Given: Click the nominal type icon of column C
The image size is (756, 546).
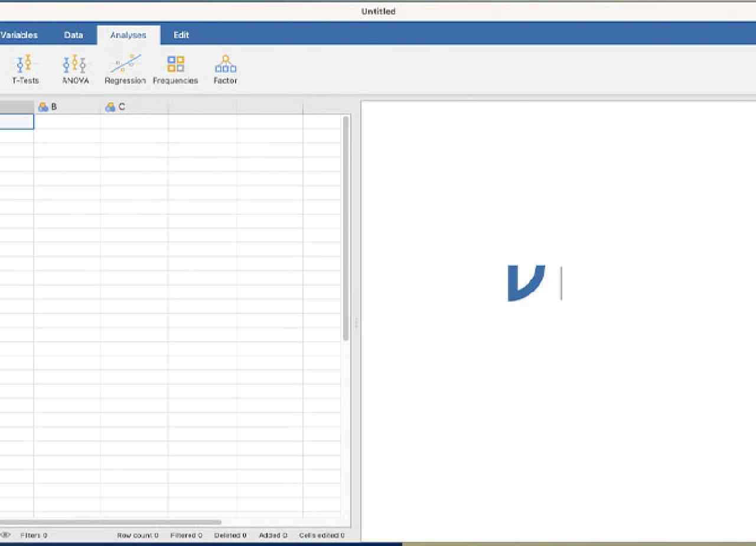Looking at the screenshot, I should point(110,107).
